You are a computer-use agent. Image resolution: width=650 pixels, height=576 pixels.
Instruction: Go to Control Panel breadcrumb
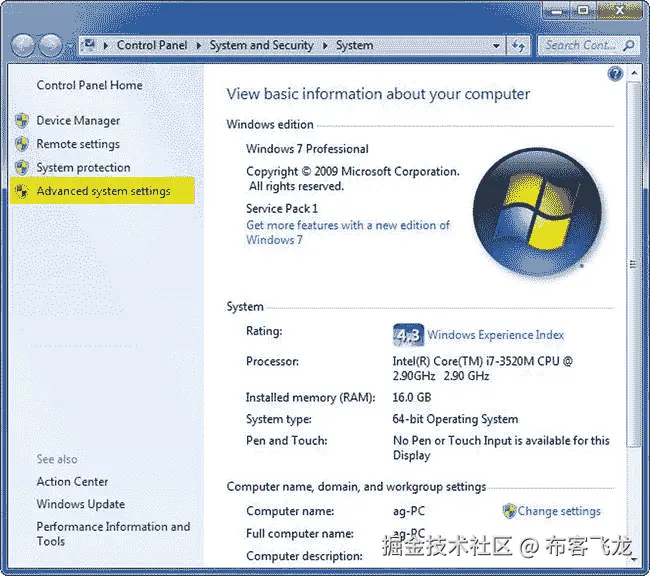(x=152, y=45)
